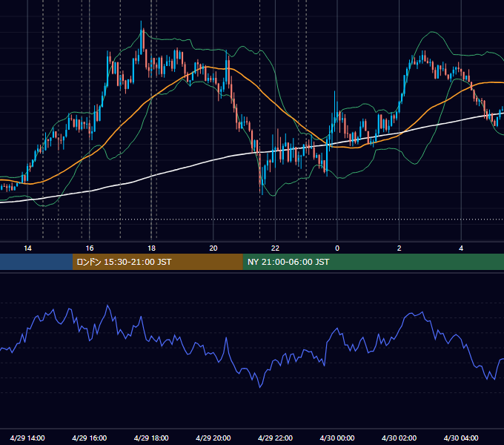Image resolution: width=504 pixels, height=445 pixels.
Task: Click the ロンドン 15:30-21:00 JST session bar
Action: pos(157,262)
